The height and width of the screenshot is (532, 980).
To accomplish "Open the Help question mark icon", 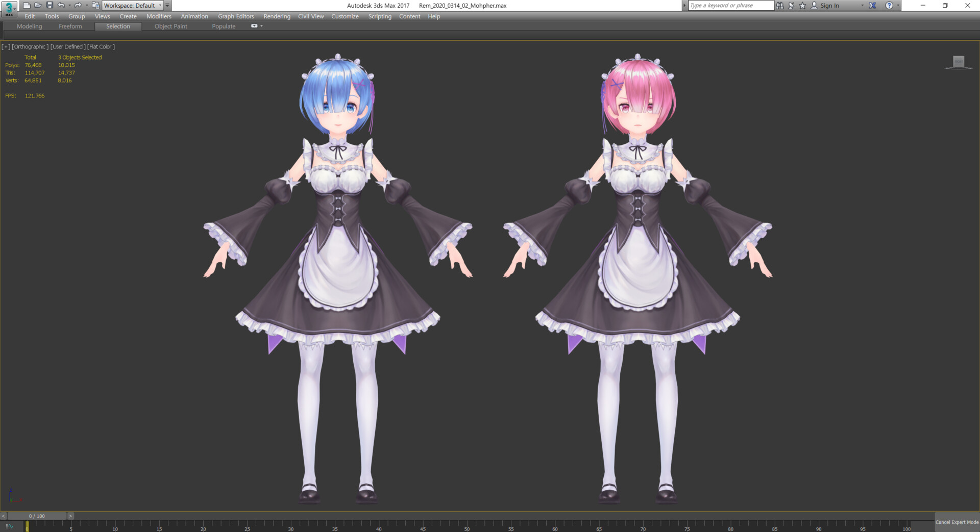I will (x=889, y=6).
